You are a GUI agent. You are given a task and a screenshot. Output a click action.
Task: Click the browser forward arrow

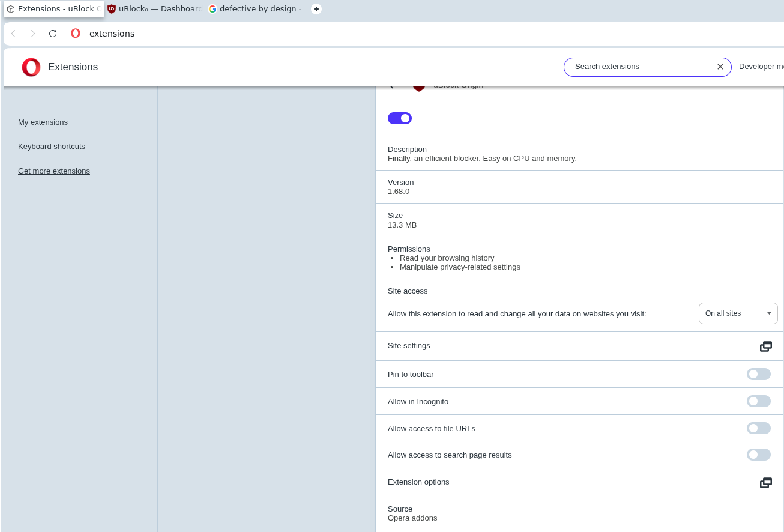click(x=33, y=34)
